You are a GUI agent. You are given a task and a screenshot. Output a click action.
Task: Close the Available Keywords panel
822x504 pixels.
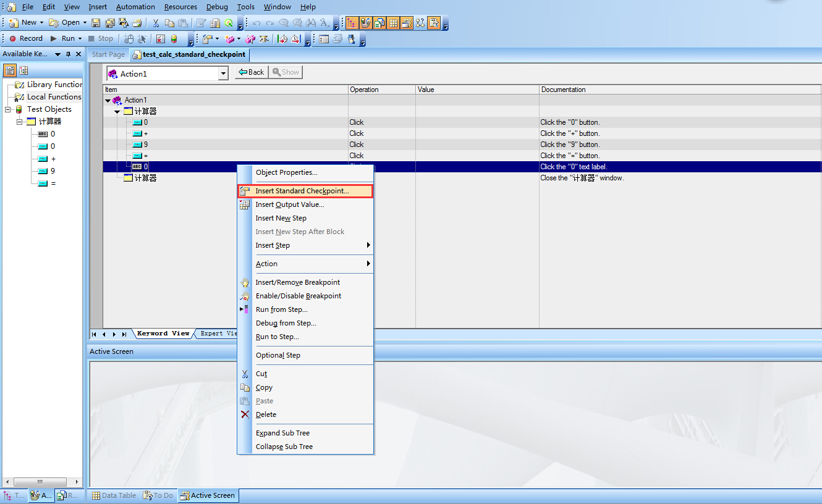pos(78,54)
